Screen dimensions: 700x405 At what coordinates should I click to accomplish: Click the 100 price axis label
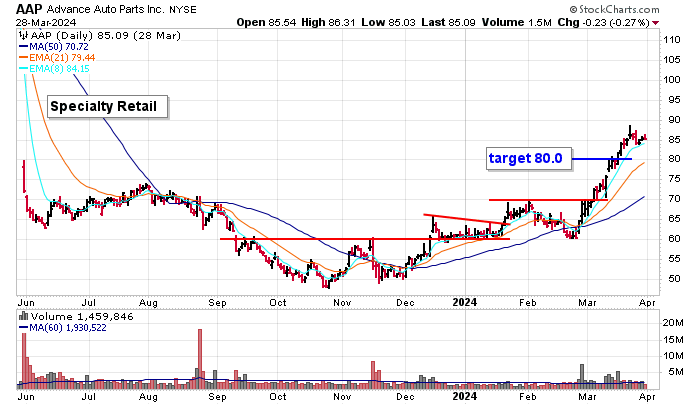(672, 79)
